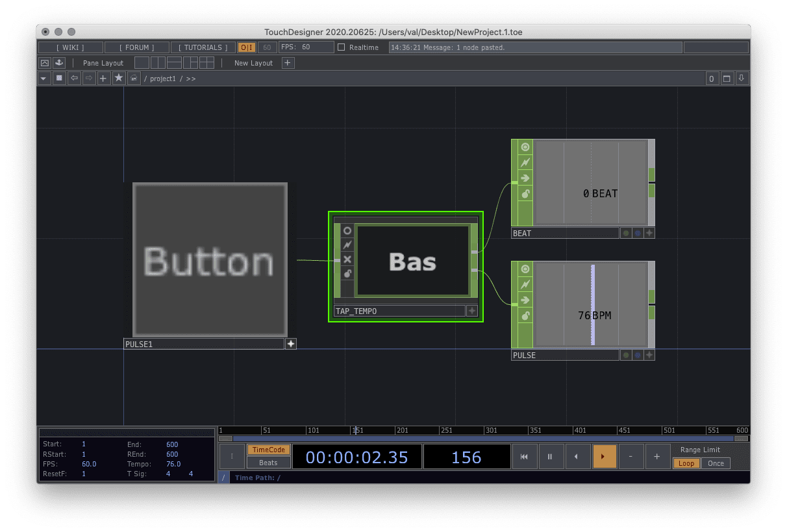Open the WIKI link
The height and width of the screenshot is (532, 787).
click(70, 47)
